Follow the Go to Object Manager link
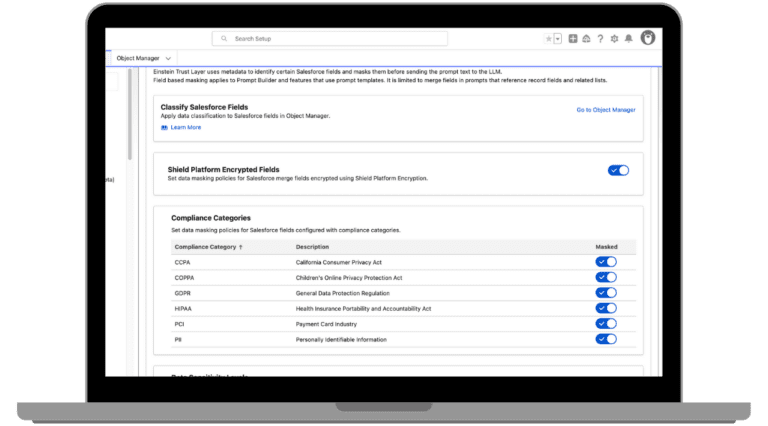The height and width of the screenshot is (426, 768). click(x=606, y=110)
